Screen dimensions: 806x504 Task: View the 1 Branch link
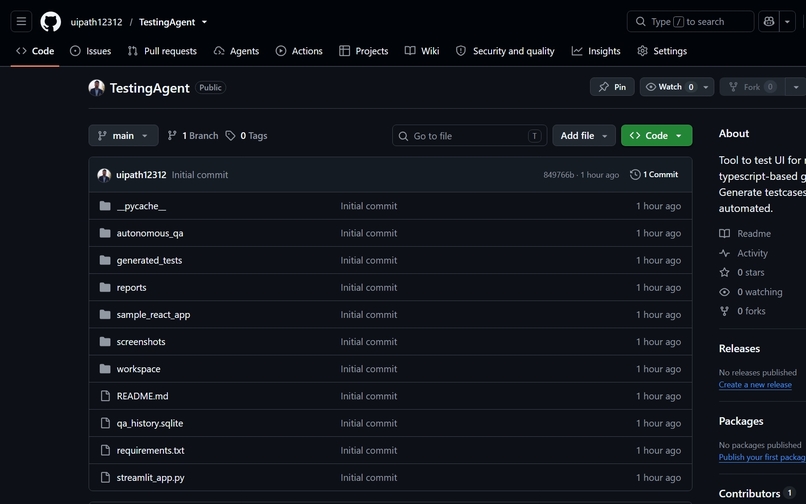193,136
